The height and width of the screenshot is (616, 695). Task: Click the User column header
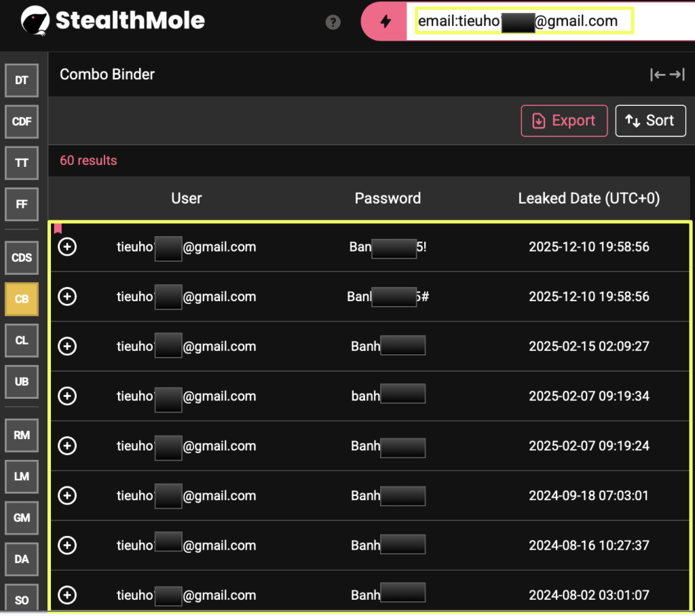(186, 198)
